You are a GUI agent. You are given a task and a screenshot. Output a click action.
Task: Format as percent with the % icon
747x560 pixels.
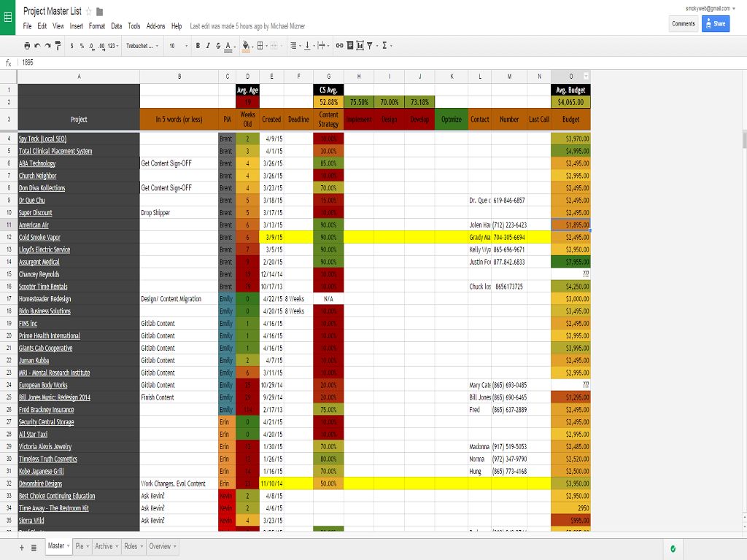click(82, 46)
